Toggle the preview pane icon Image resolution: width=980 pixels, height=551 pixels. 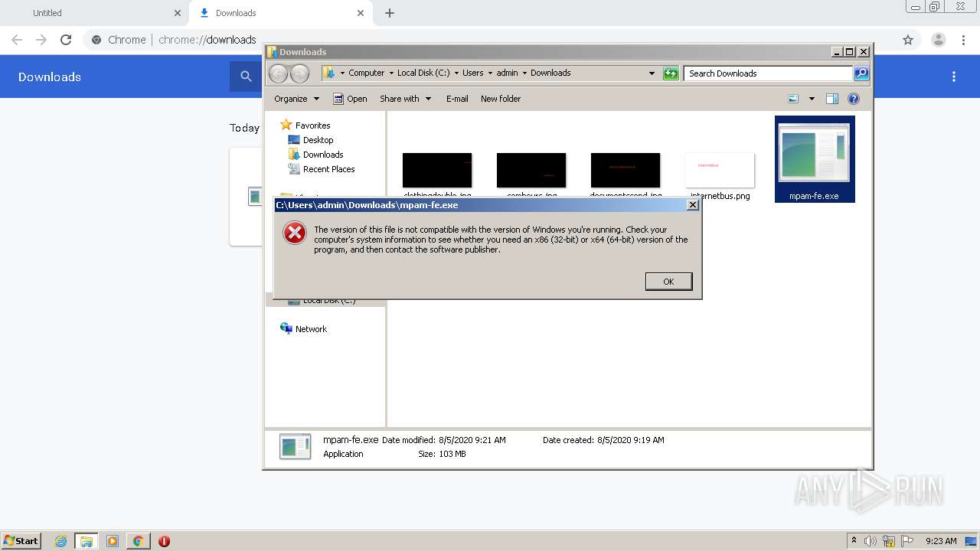tap(832, 99)
